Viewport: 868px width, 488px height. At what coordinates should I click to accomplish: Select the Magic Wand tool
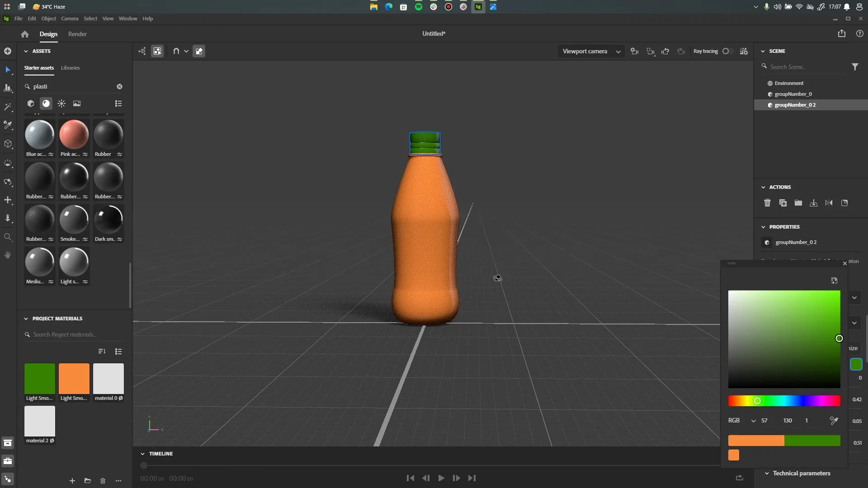click(8, 107)
